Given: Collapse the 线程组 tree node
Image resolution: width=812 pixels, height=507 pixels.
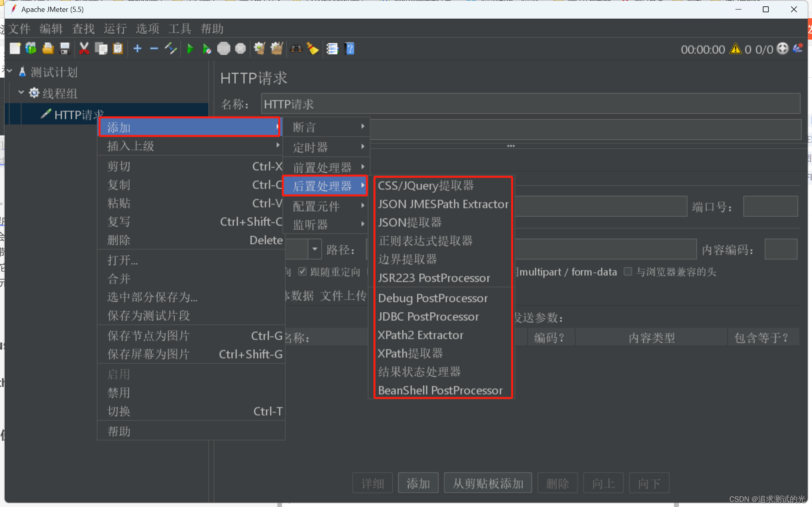Looking at the screenshot, I should point(21,93).
